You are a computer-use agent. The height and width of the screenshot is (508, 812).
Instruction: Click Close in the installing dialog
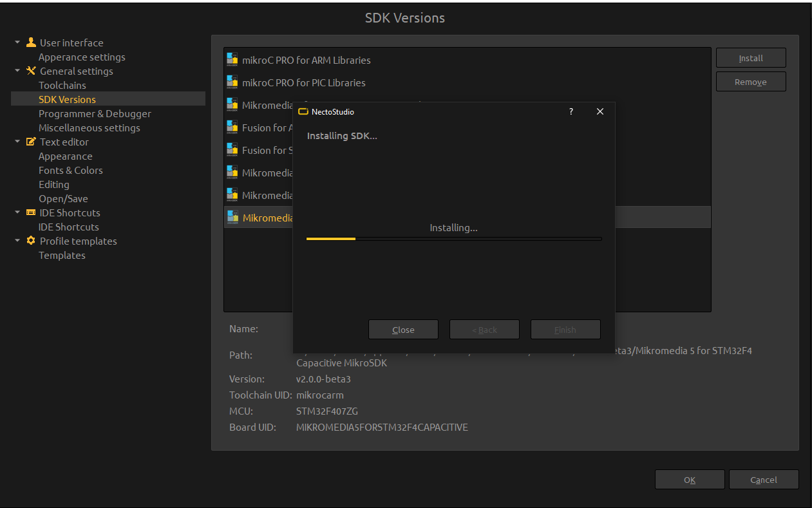403,330
